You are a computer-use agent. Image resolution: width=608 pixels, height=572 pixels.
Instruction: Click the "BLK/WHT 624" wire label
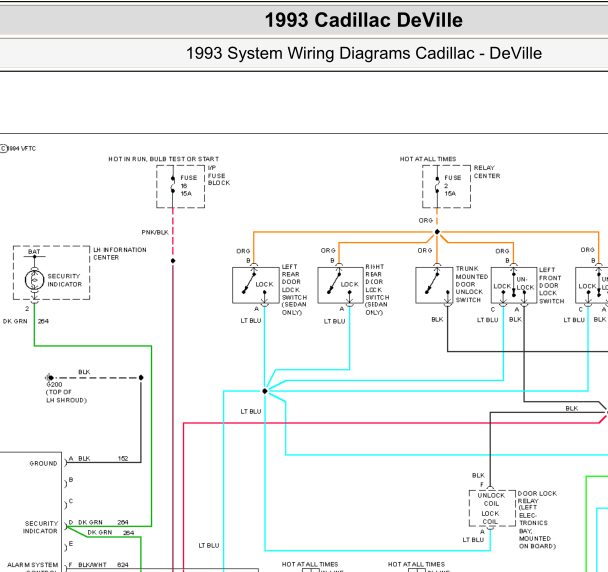point(103,565)
